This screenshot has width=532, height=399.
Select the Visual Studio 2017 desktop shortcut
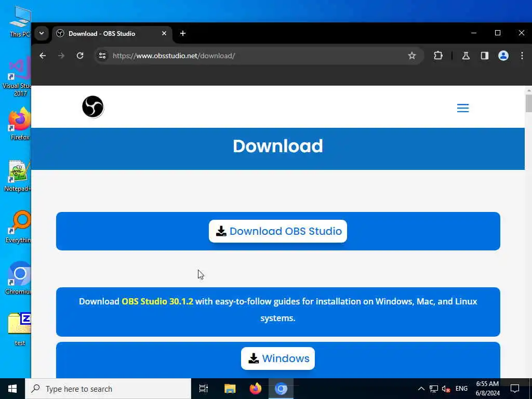[x=17, y=77]
